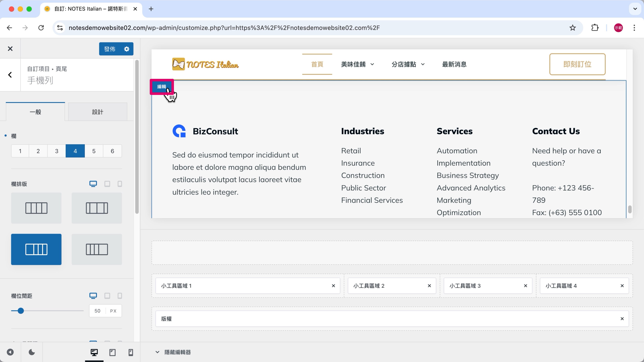Click hide controls arrow icon at bottom left

10,352
